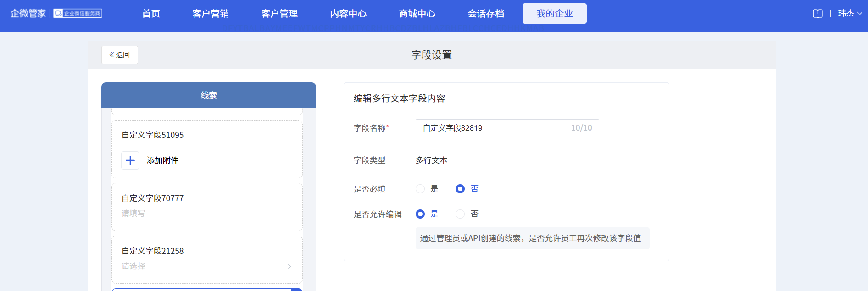The image size is (868, 291).
Task: Click the 编辑多行文本字段内容 heading
Action: coord(400,99)
